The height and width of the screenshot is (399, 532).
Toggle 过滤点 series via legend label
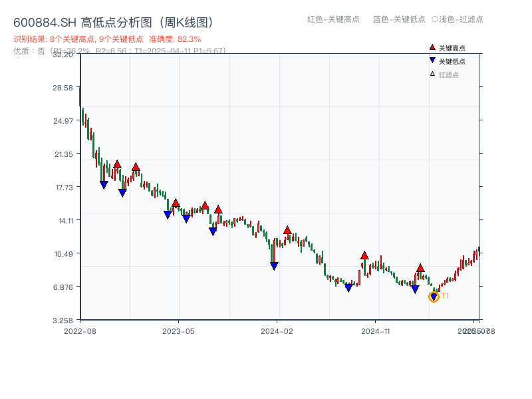coord(449,74)
